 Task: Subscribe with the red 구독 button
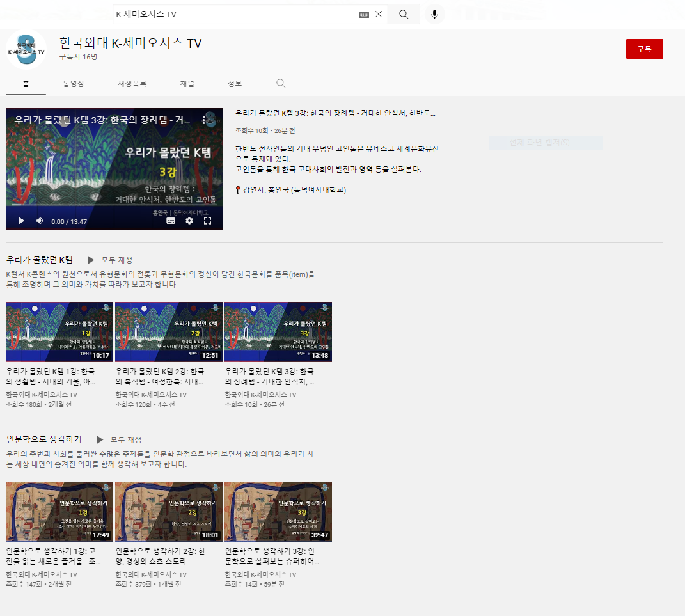coord(644,49)
